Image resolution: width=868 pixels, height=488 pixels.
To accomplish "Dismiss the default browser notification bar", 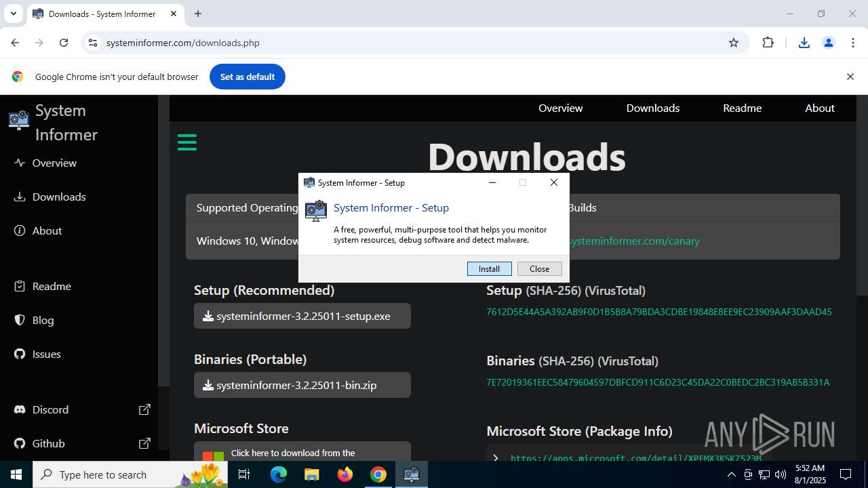I will 850,77.
